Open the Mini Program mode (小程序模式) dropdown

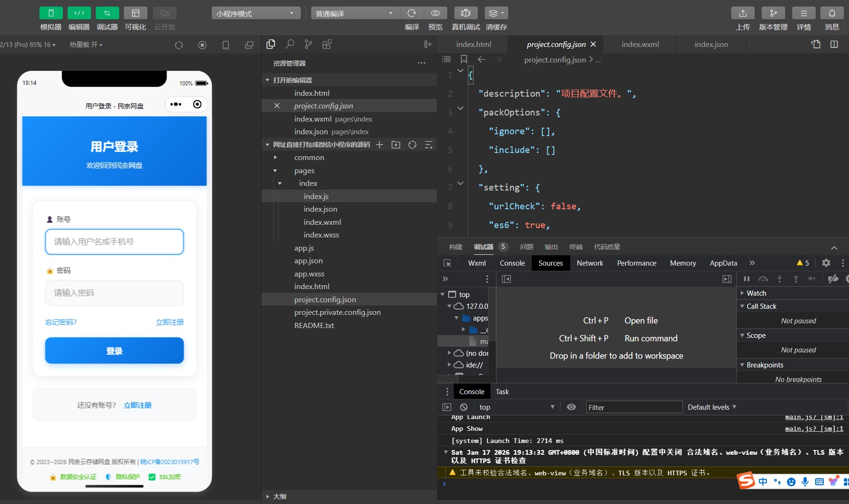255,13
